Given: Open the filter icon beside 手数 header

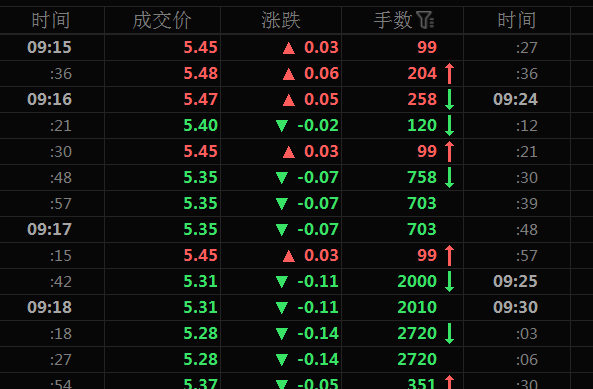Looking at the screenshot, I should tap(425, 20).
